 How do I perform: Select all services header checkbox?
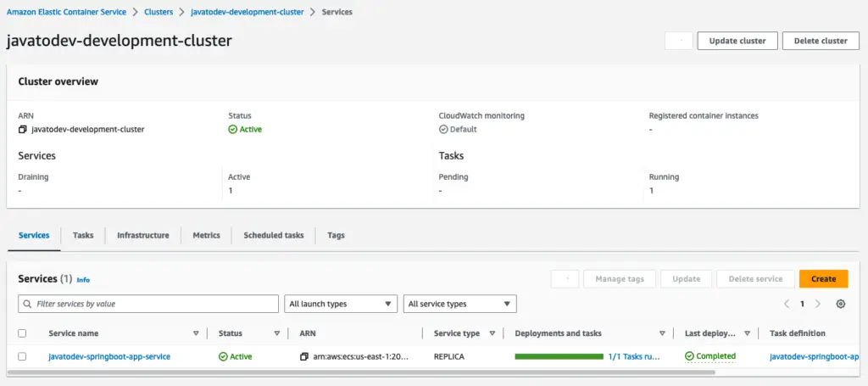22,333
